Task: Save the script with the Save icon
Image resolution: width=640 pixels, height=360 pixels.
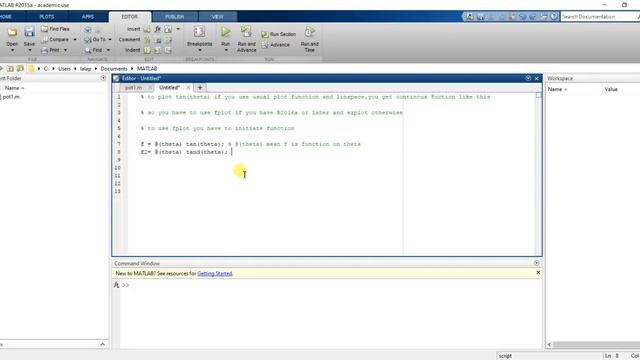Action: click(29, 32)
